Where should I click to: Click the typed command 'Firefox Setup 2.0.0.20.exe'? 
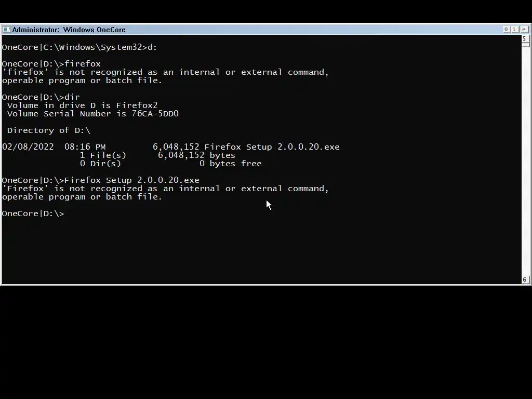pos(131,180)
